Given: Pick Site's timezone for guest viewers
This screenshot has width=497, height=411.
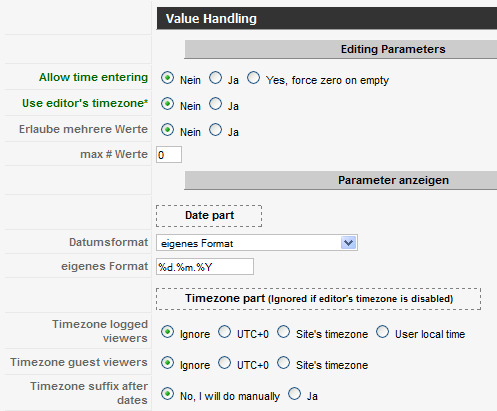Looking at the screenshot, I should 283,363.
